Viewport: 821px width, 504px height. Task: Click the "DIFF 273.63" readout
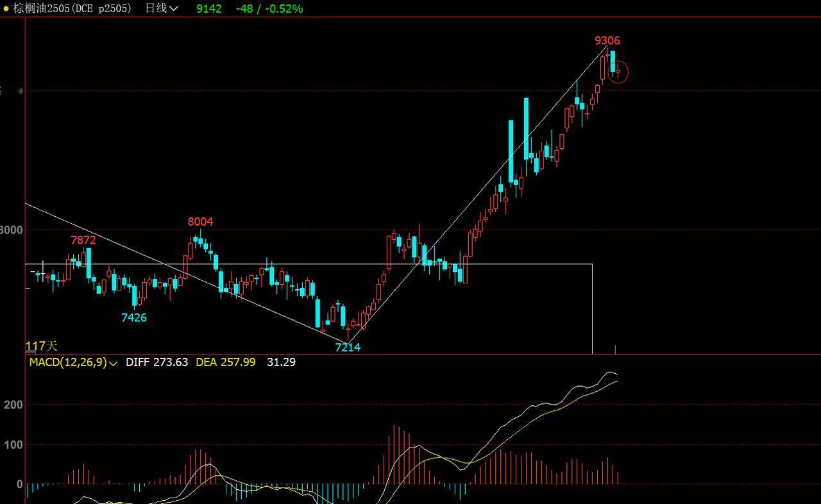click(x=157, y=362)
